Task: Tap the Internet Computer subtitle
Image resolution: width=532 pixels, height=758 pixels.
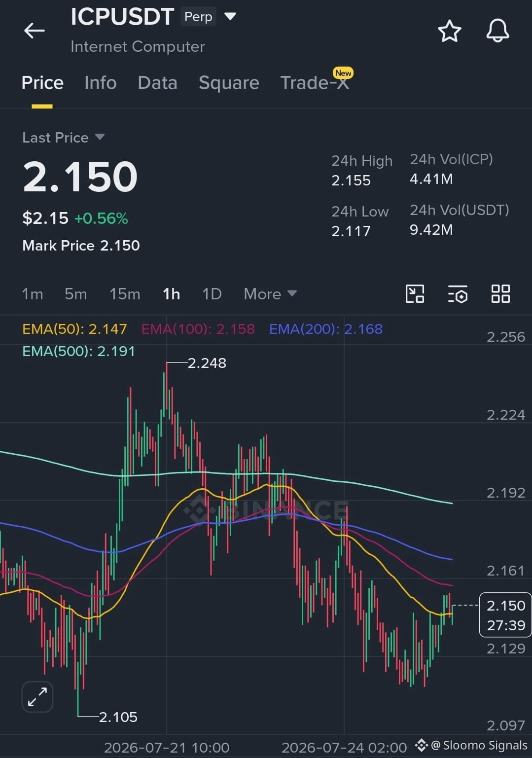Action: pos(138,46)
